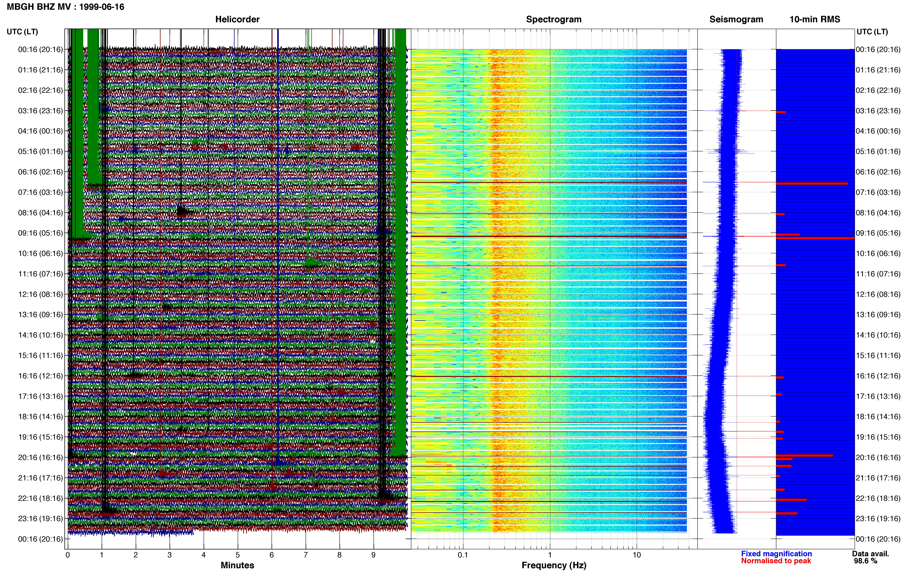Click right time label 02:16 (22:16)
924x578 pixels.
tap(878, 90)
